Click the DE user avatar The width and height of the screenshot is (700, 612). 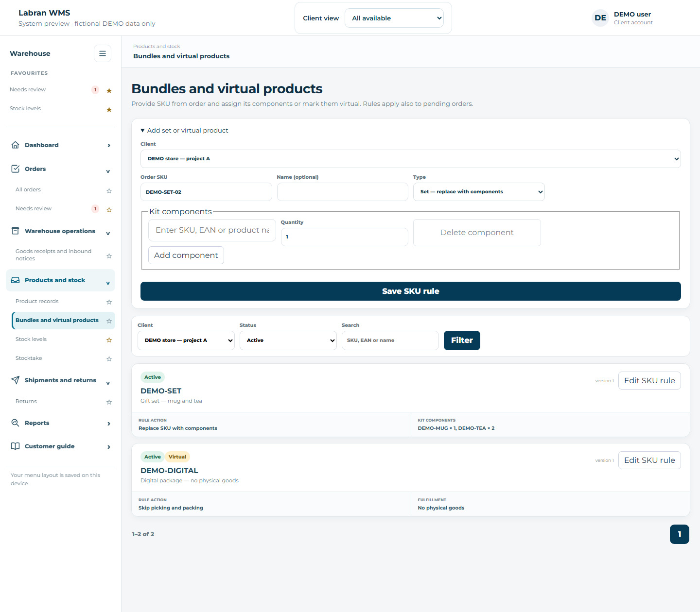coord(600,18)
